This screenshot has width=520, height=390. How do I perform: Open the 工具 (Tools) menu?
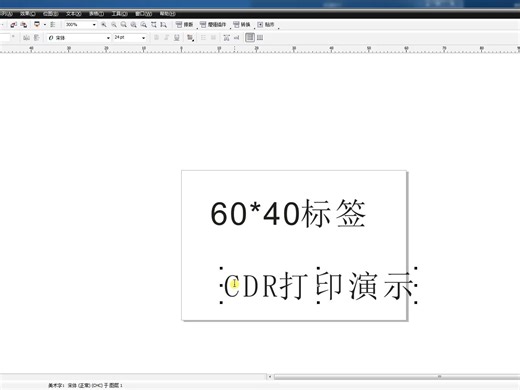point(120,14)
